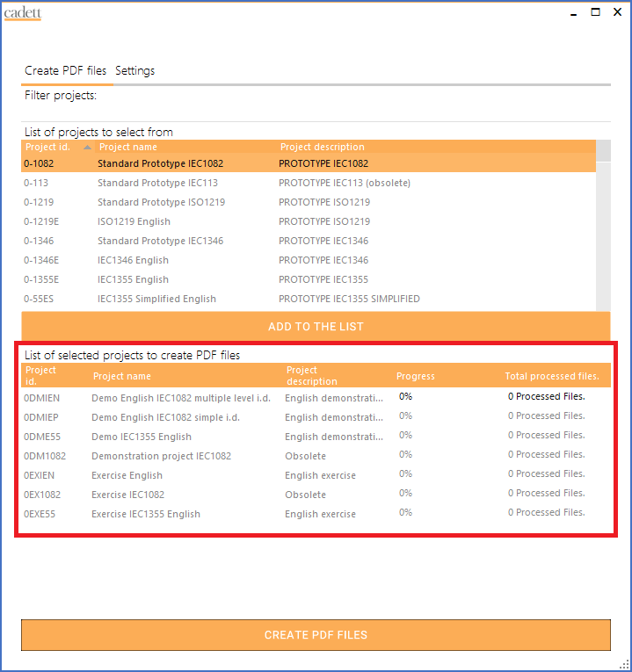Click the 0EXE55 Exercise IEC1355 English row
Screen dimensions: 632x672
145,514
